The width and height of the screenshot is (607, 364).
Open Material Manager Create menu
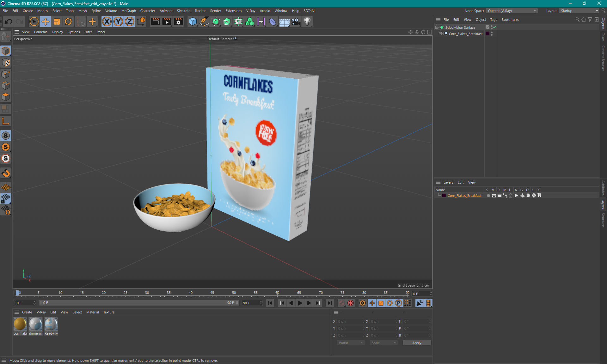(x=27, y=312)
